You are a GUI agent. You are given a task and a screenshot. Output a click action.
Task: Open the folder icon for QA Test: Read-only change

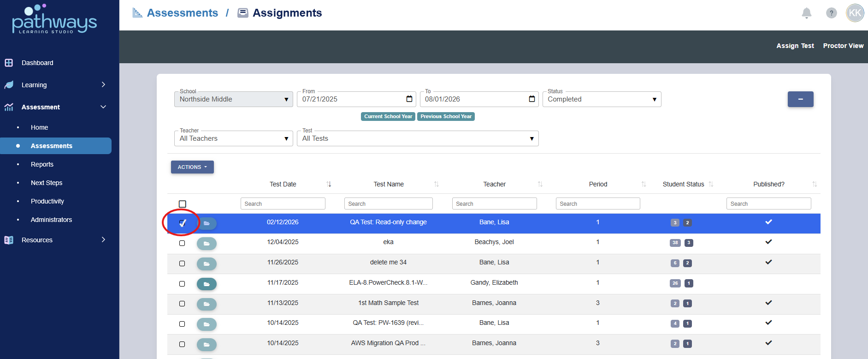pyautogui.click(x=207, y=223)
